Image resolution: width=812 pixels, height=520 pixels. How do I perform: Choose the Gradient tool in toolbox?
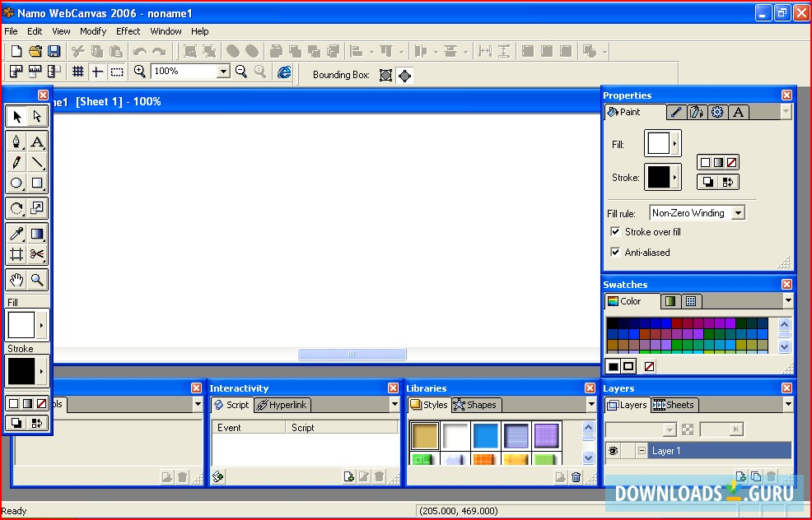click(x=37, y=234)
